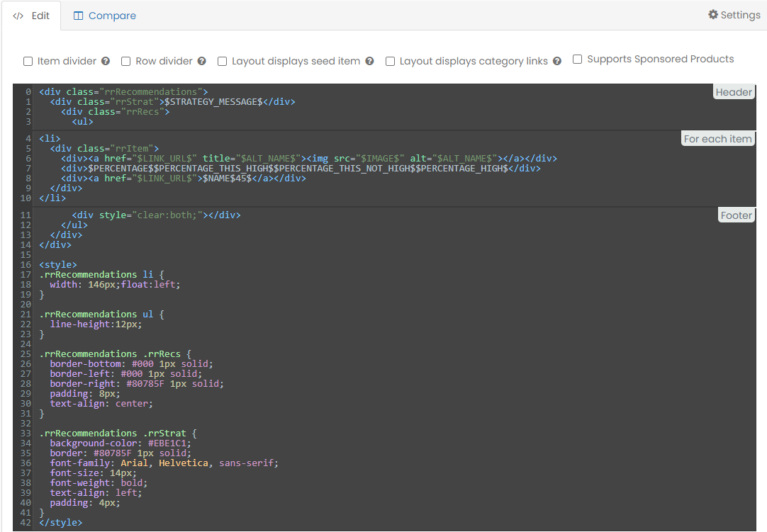Click the font-family: Arial line

[164, 463]
